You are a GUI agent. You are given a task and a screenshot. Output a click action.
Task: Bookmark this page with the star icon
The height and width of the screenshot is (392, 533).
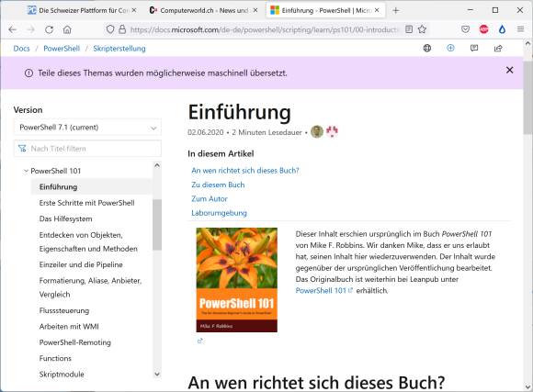pos(422,29)
